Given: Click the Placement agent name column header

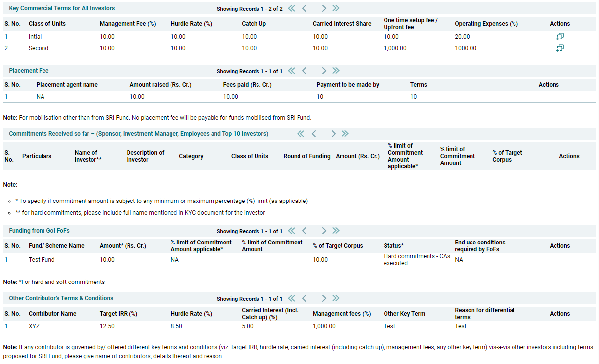Looking at the screenshot, I should (x=67, y=85).
